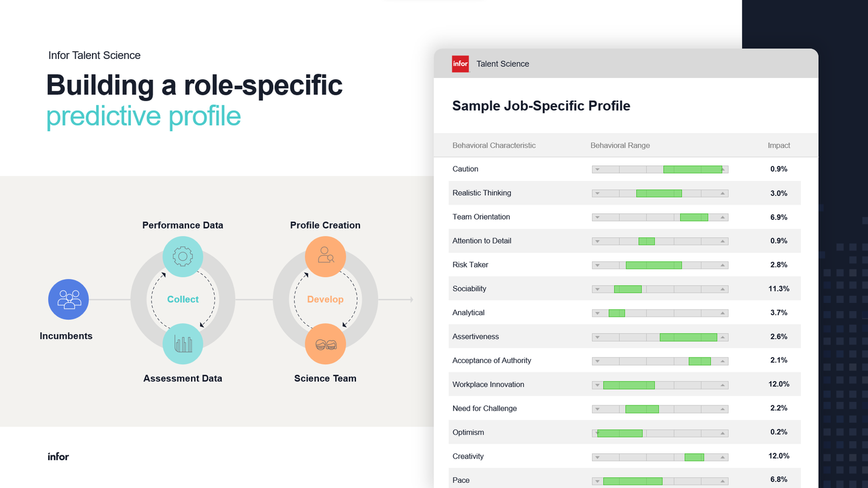Click the Impact column header

click(x=778, y=145)
